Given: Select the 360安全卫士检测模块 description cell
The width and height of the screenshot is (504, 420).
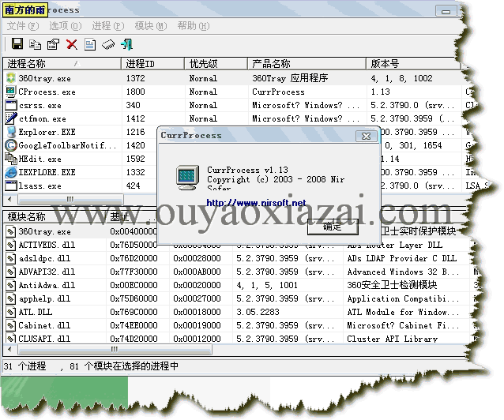Looking at the screenshot, I should (392, 285).
